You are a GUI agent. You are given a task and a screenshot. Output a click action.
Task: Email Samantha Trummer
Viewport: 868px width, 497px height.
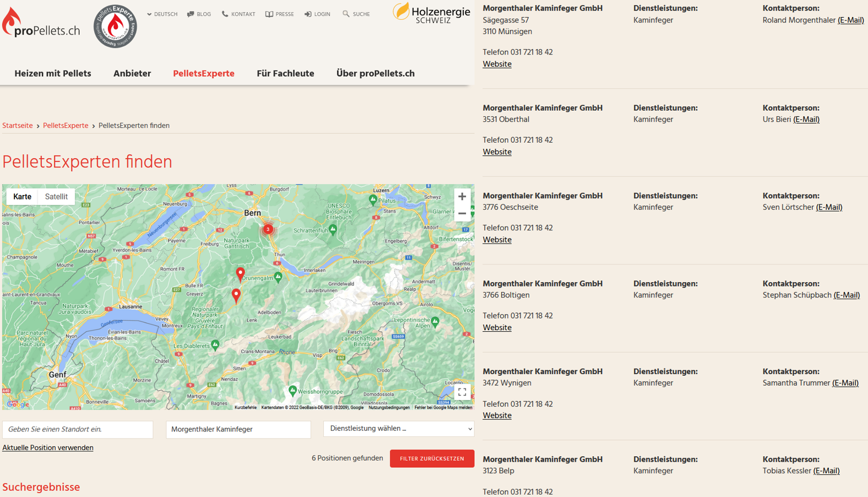(x=845, y=383)
